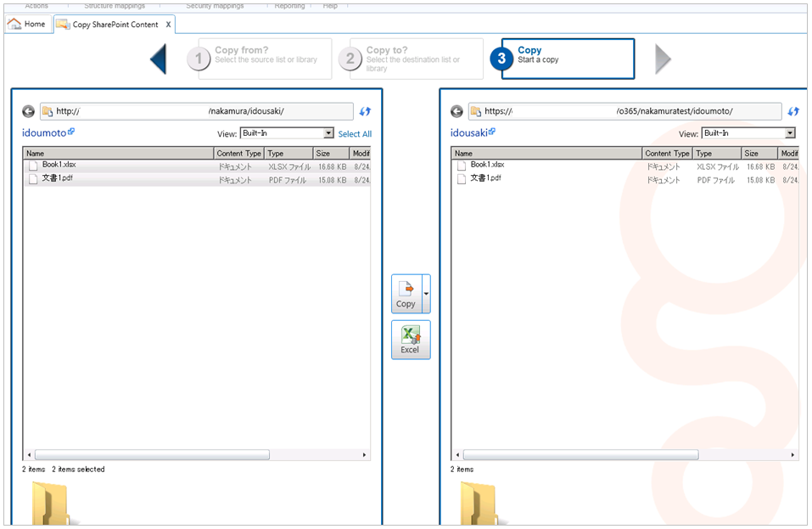Refresh the right destination pane
This screenshot has width=812, height=529.
793,111
